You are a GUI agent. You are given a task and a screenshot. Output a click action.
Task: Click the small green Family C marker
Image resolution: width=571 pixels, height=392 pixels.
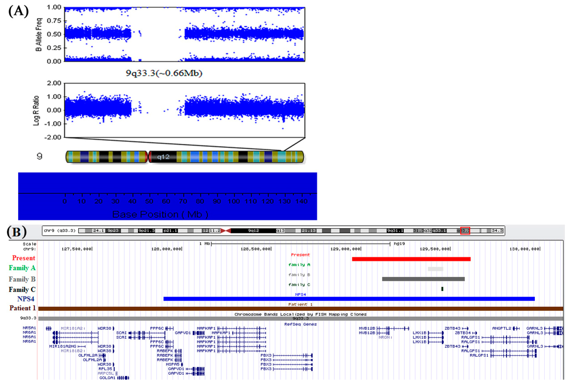[x=442, y=289]
